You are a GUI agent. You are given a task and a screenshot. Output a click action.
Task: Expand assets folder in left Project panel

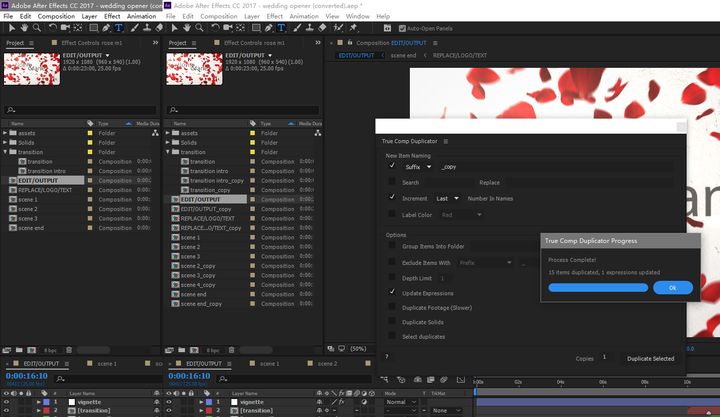[5, 133]
